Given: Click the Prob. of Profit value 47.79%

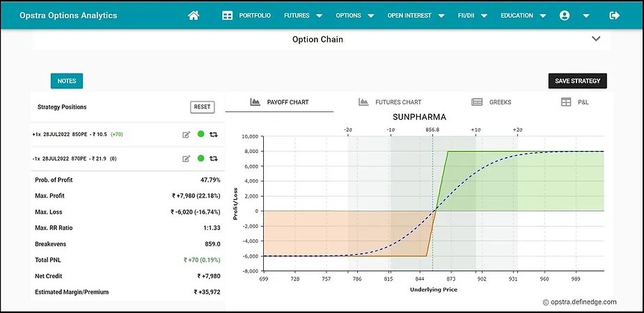Looking at the screenshot, I should 210,180.
